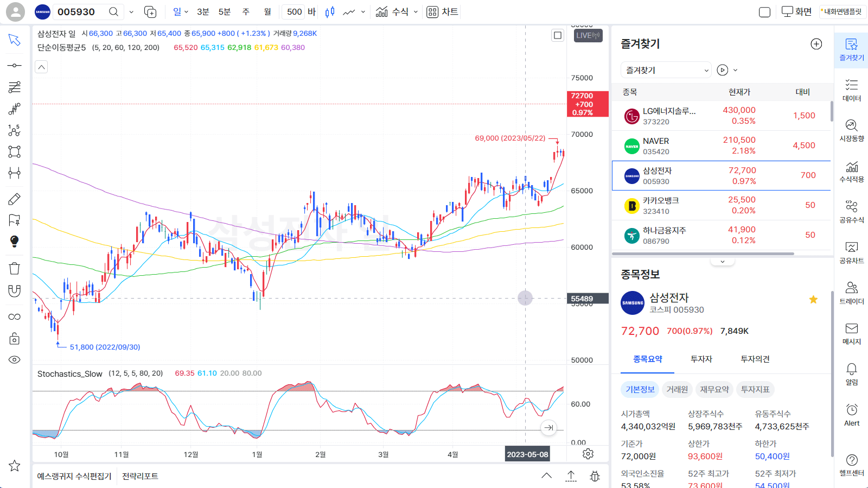The height and width of the screenshot is (488, 868).
Task: Collapse the moving average indicator legend
Action: click(x=41, y=67)
